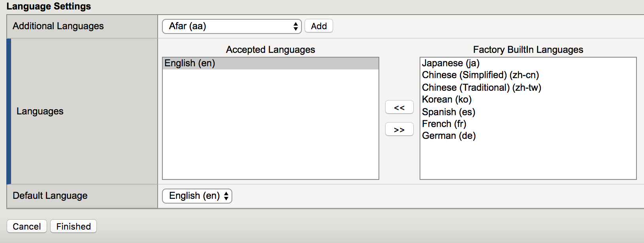Click the Additional Languages dropdown arrows
The height and width of the screenshot is (243, 644).
(x=296, y=26)
